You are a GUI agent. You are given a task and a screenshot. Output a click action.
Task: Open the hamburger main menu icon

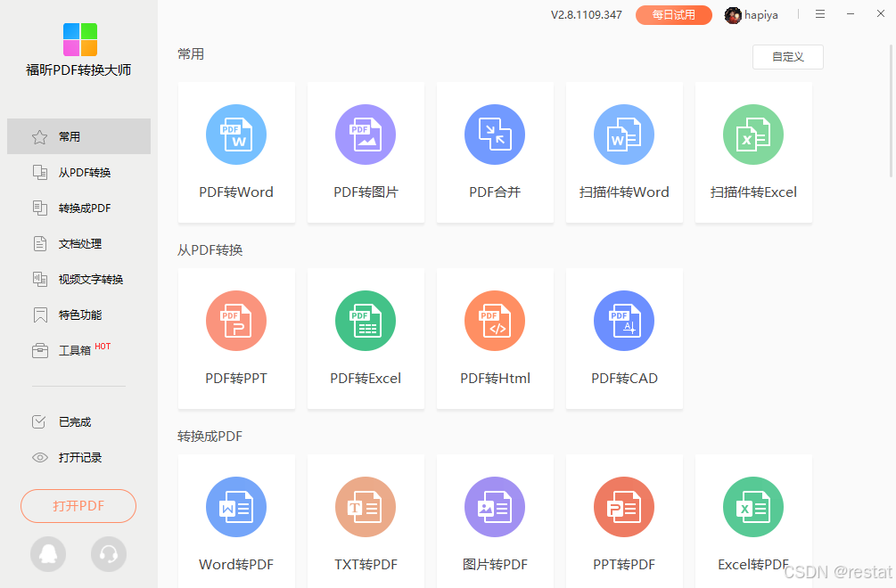coord(820,14)
